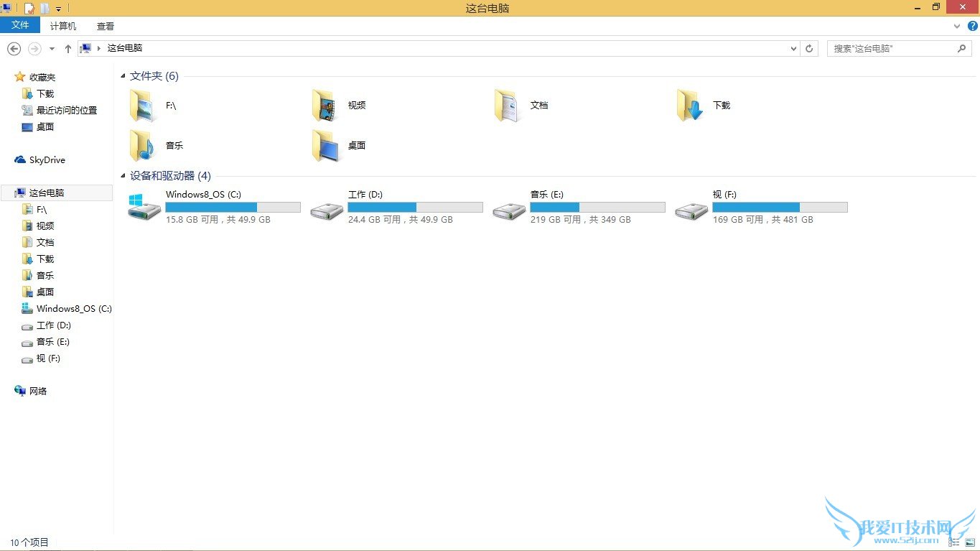
Task: Expand the breadcrumb arrow before 这台电脑
Action: pyautogui.click(x=98, y=48)
